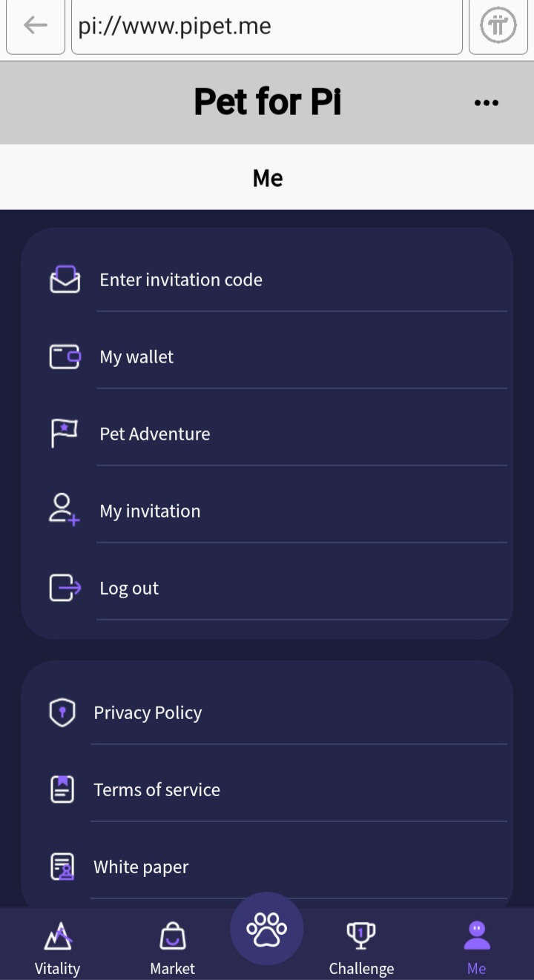Go to the Challenge tab
The width and height of the screenshot is (534, 980).
(361, 947)
